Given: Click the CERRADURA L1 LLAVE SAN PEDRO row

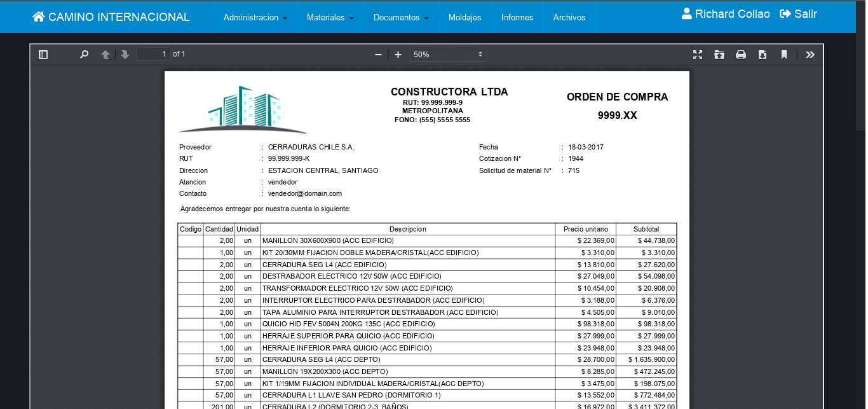Looking at the screenshot, I should (x=427, y=395).
